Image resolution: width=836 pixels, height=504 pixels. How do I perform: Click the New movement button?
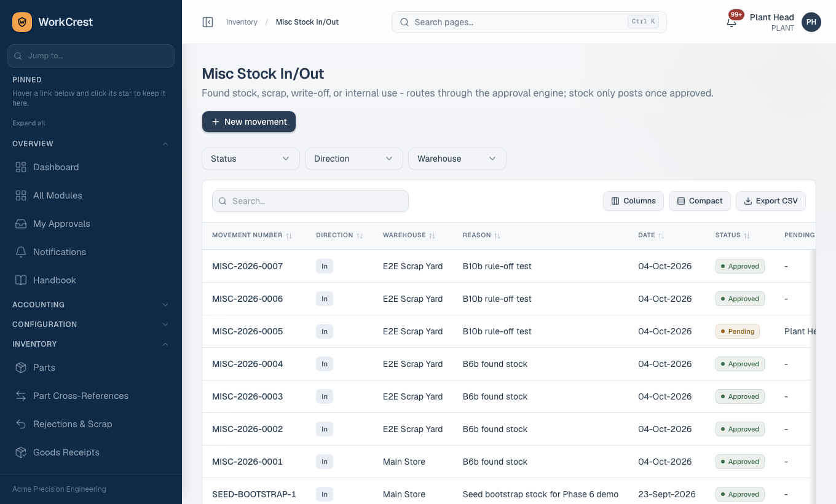click(x=249, y=122)
